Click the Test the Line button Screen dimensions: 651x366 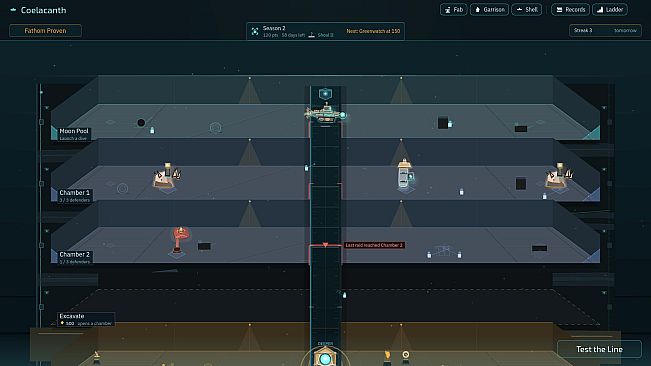pyautogui.click(x=599, y=349)
